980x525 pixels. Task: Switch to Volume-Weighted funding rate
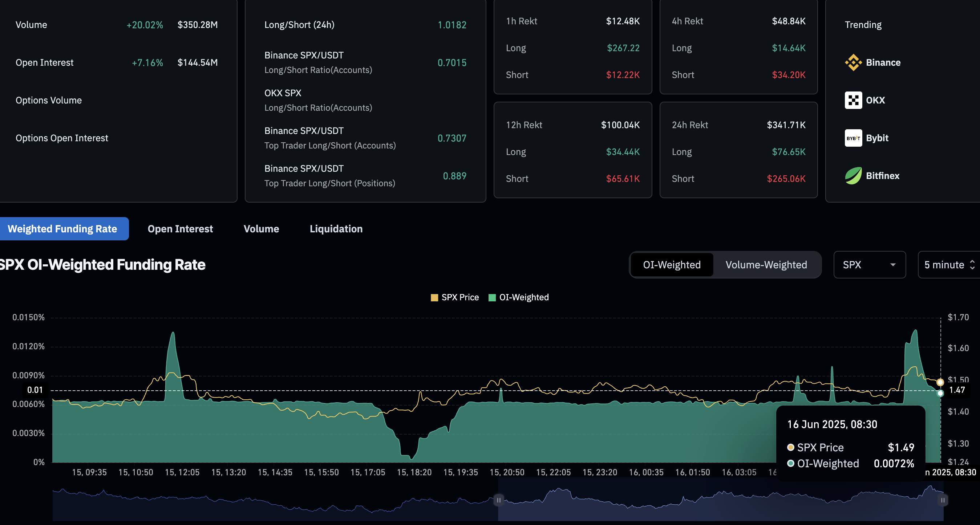tap(766, 265)
